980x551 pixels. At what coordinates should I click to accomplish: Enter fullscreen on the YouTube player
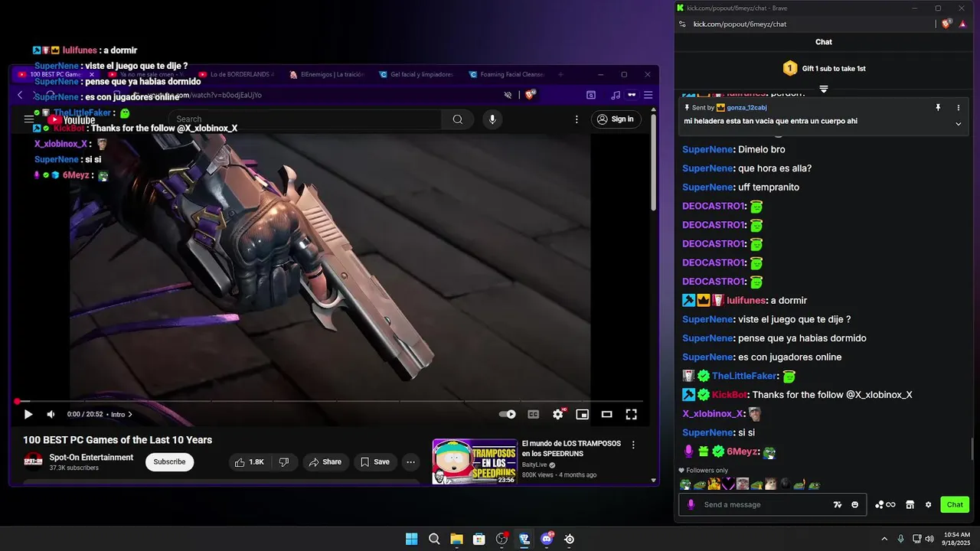click(x=631, y=414)
